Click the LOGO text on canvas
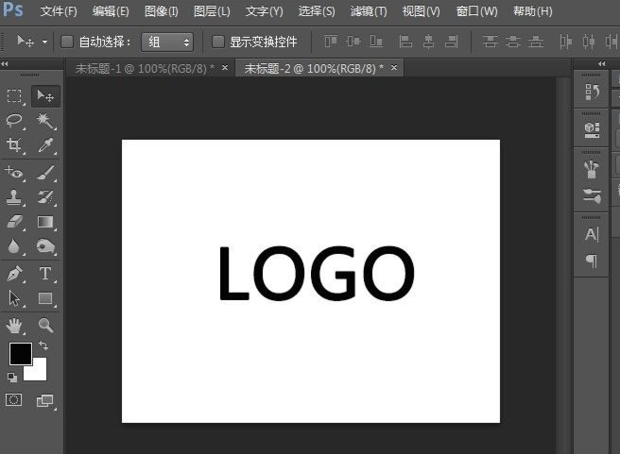Viewport: 620px width, 454px height. point(317,273)
